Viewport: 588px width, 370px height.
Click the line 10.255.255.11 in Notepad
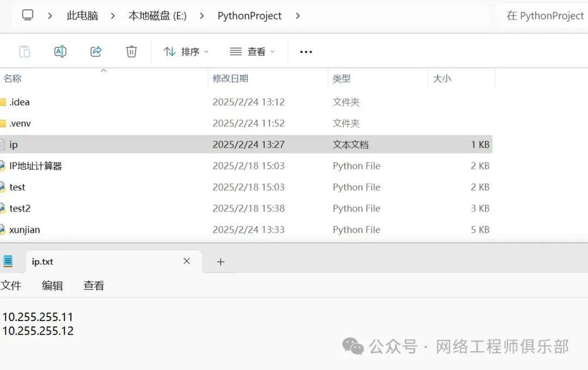click(x=38, y=317)
